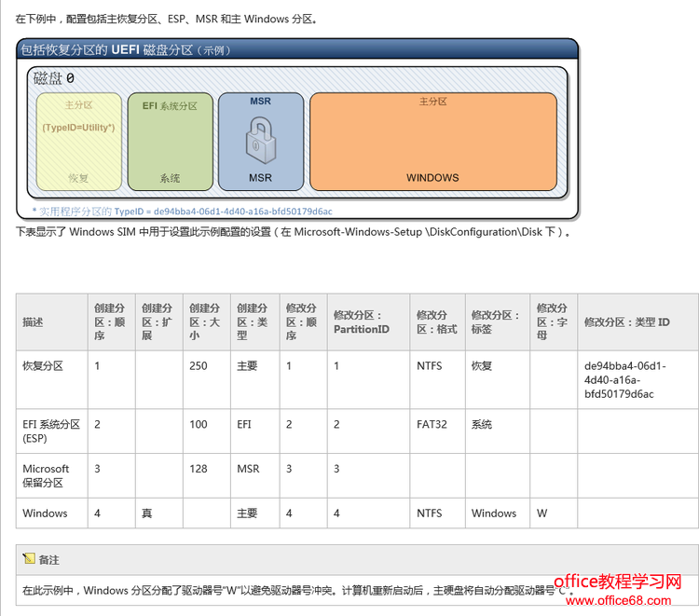Click the sentence mentioning Windows SIM settings
This screenshot has height=616, width=699.
[293, 232]
